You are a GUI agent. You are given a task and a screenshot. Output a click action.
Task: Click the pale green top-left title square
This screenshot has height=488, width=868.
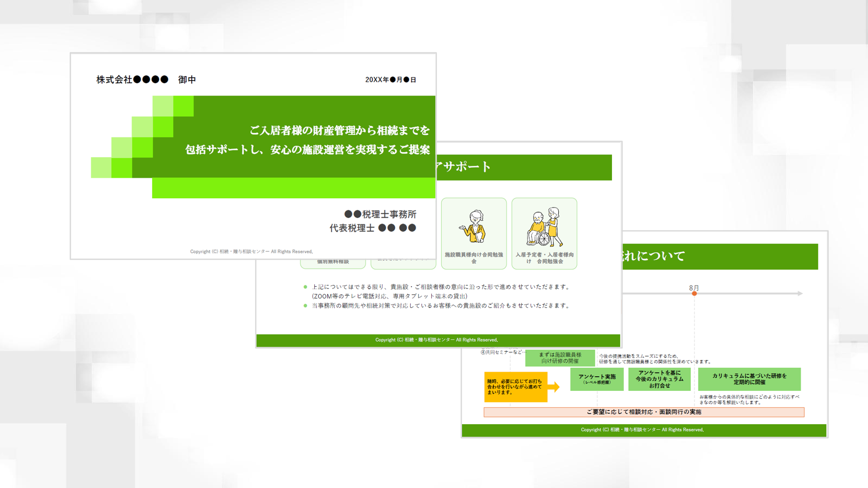tap(163, 106)
